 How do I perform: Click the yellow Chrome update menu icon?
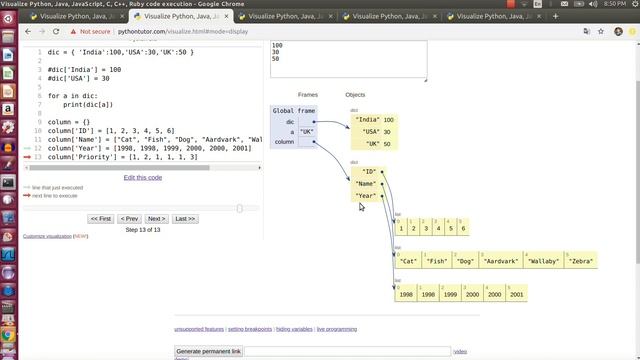pos(633,31)
